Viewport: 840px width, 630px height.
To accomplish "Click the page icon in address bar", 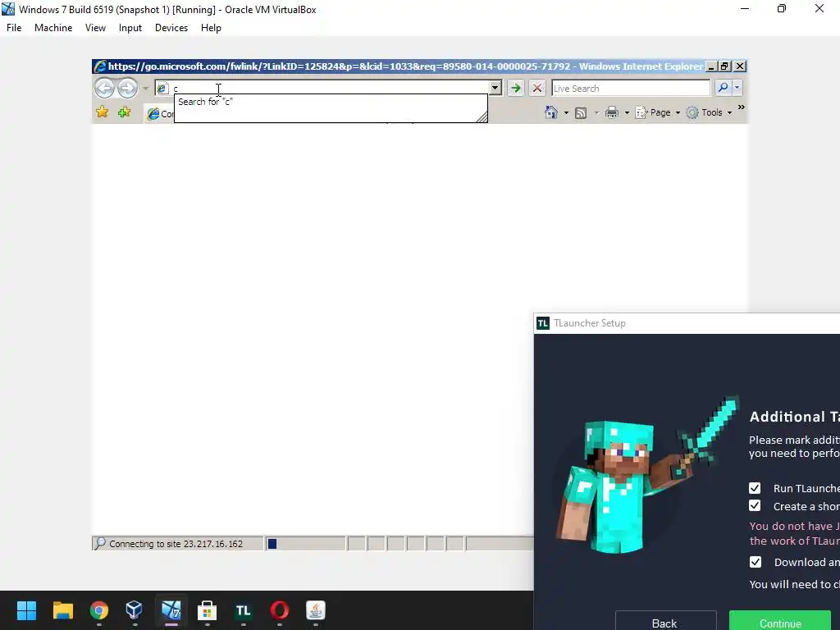I will click(163, 89).
